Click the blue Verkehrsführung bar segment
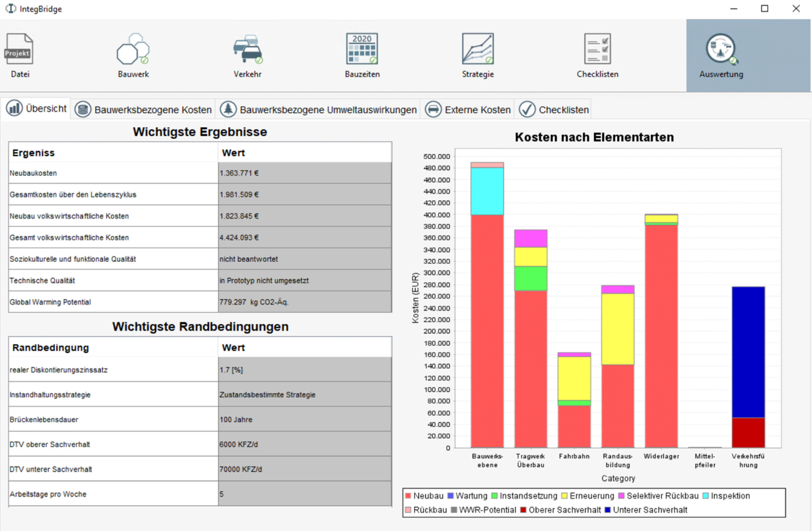Screen dimensions: 812x531 point(748,351)
